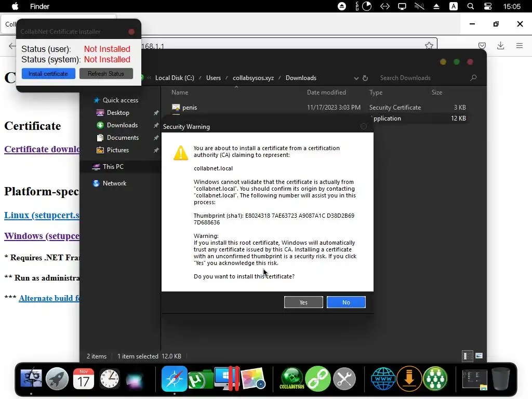532x399 pixels.
Task: Open the Clock app in dock
Action: pyautogui.click(x=109, y=379)
